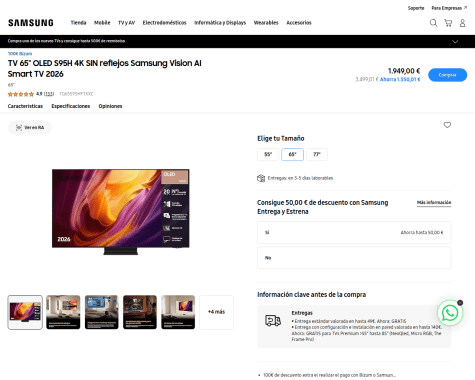Click Información clave antes de la compra heading
This screenshot has width=475, height=380.
click(x=311, y=295)
